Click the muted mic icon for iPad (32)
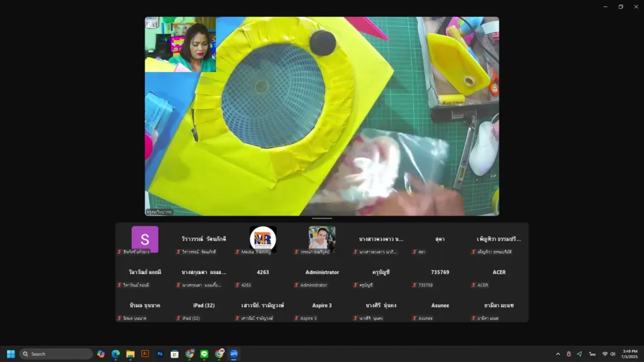Viewport: 644px width, 362px height. [x=179, y=319]
